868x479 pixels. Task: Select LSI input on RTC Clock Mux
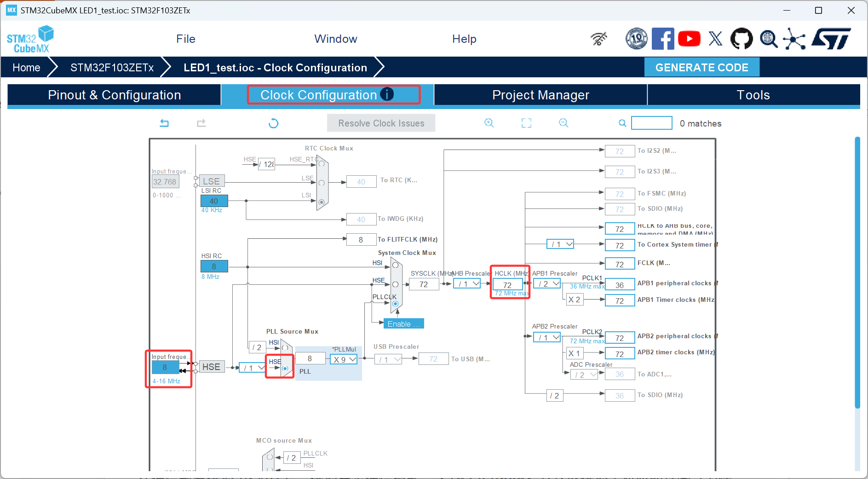click(322, 202)
